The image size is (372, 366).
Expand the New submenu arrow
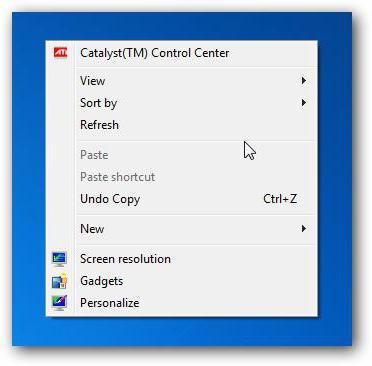[304, 229]
